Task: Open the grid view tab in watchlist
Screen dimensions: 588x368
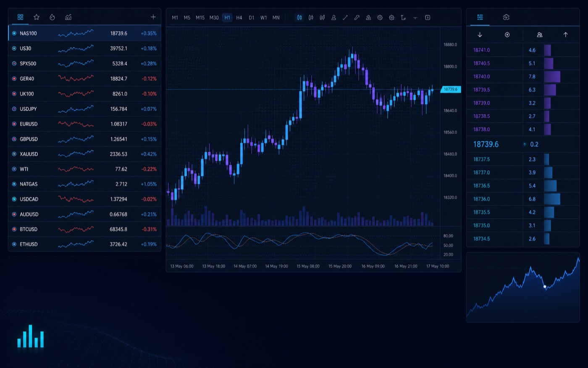Action: coord(20,17)
